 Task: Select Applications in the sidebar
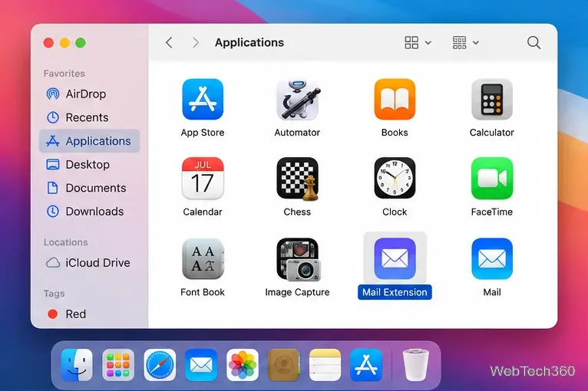tap(89, 141)
